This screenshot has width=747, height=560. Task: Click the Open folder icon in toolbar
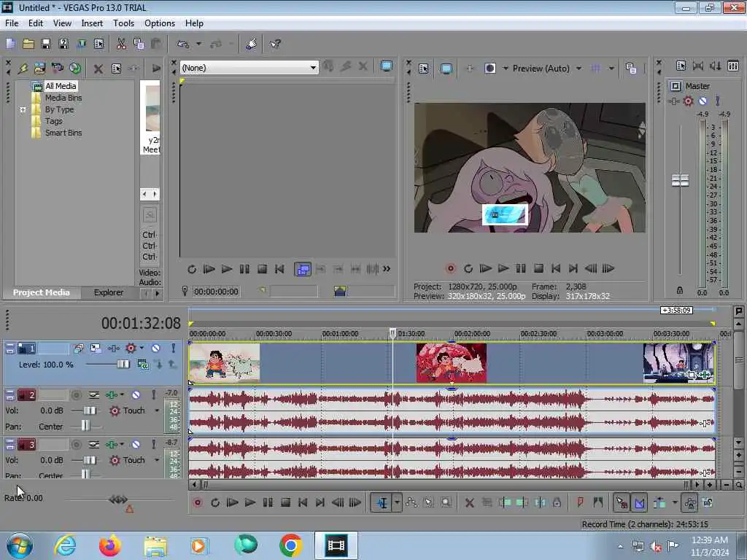click(x=28, y=44)
